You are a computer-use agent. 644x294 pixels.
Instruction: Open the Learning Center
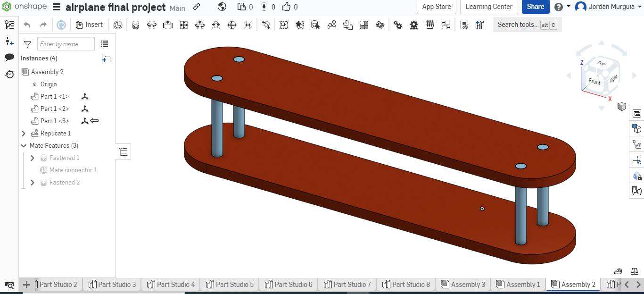(x=489, y=7)
